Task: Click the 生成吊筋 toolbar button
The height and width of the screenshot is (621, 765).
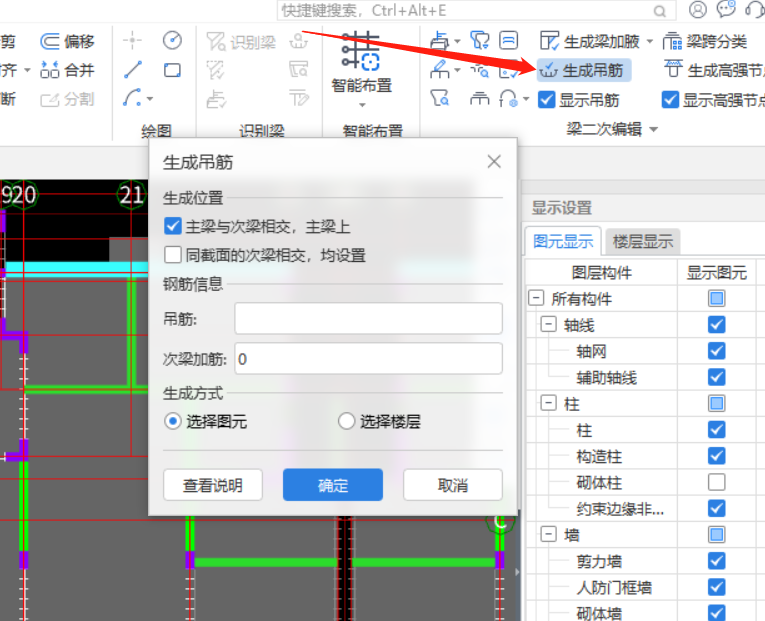Action: 584,71
